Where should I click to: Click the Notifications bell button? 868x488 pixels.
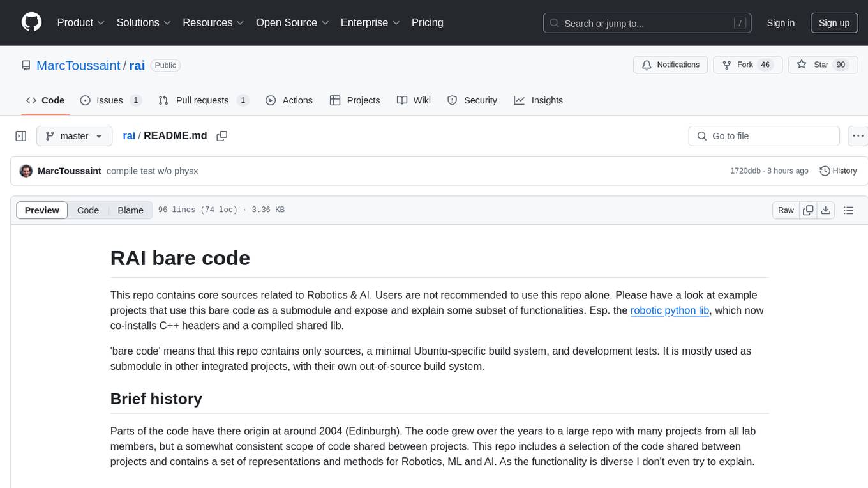click(671, 65)
